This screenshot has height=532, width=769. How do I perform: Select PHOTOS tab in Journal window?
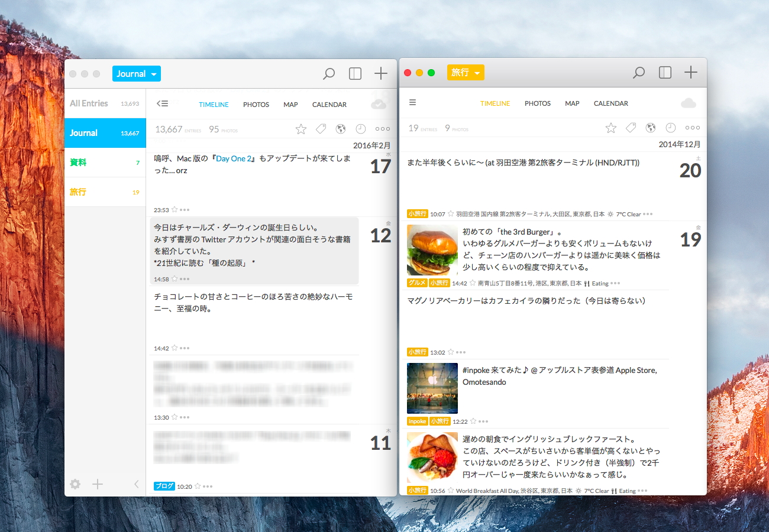click(x=256, y=105)
